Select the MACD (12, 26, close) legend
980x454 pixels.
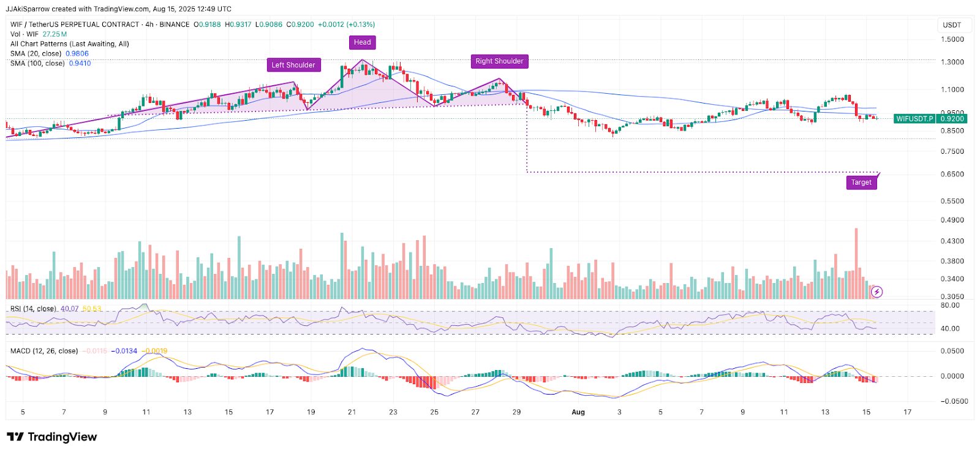(x=44, y=351)
